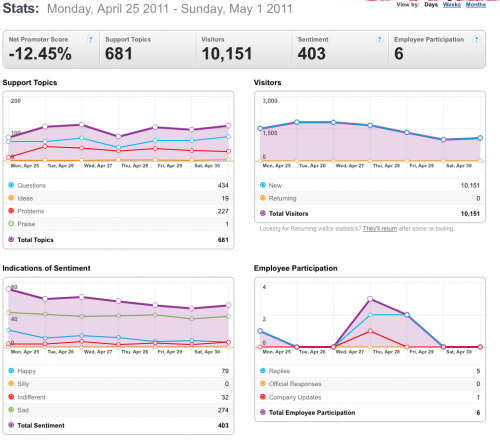The height and width of the screenshot is (443, 500).
Task: Switch view to Months
Action: [x=476, y=5]
